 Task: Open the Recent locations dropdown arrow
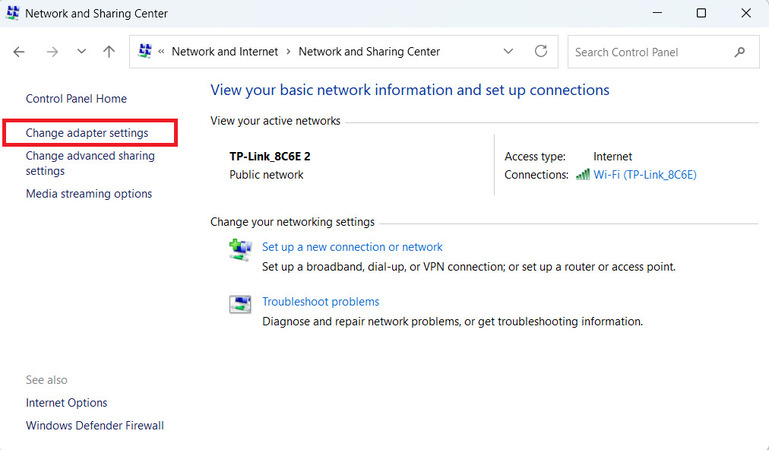pos(81,52)
